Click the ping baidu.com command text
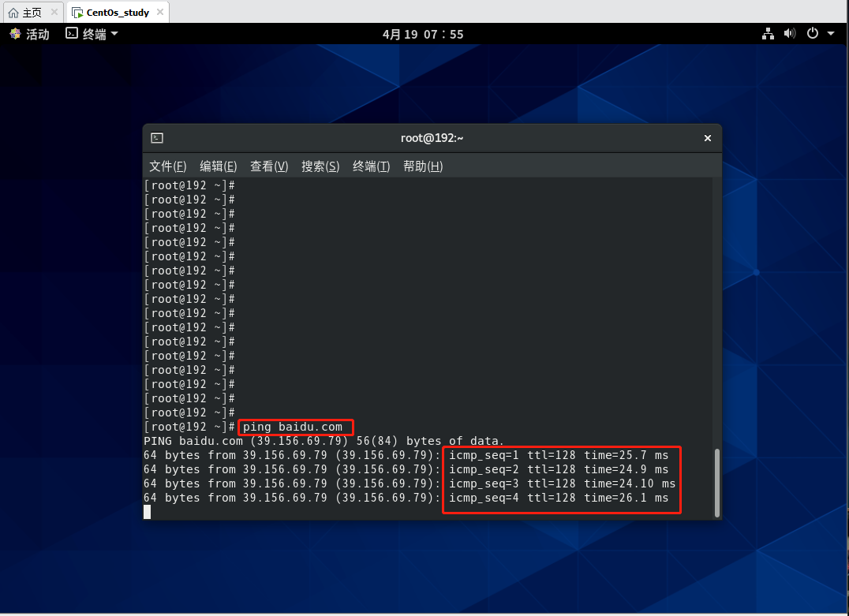This screenshot has width=849, height=616. 293,427
